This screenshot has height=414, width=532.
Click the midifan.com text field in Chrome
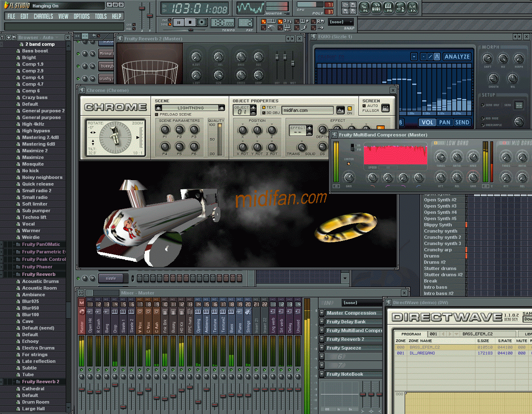(307, 110)
